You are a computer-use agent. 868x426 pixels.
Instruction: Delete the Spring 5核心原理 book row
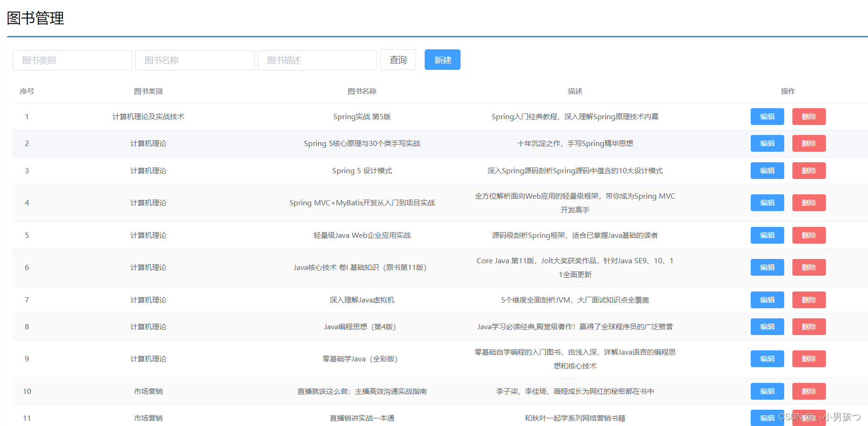[x=809, y=144]
